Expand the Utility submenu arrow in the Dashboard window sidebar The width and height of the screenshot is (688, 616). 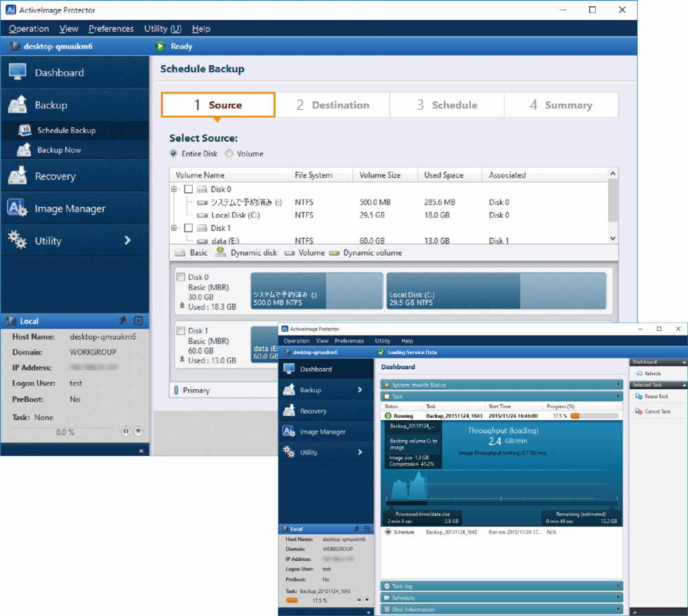click(x=360, y=452)
